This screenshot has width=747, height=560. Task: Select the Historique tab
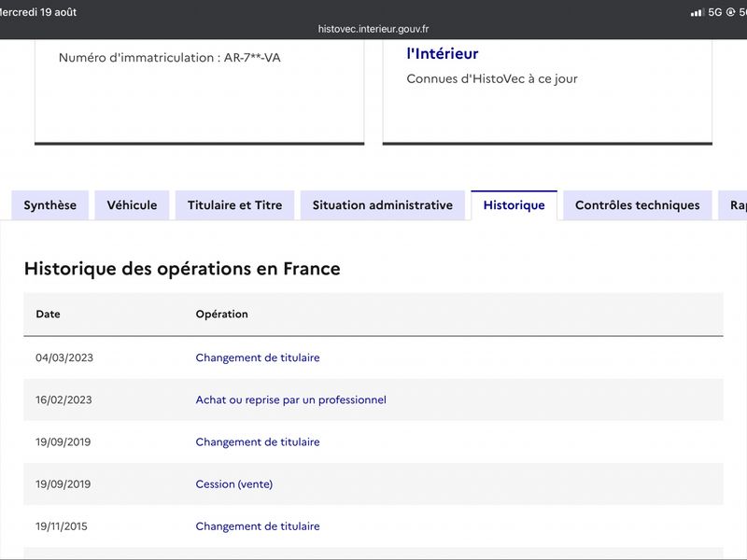point(514,205)
